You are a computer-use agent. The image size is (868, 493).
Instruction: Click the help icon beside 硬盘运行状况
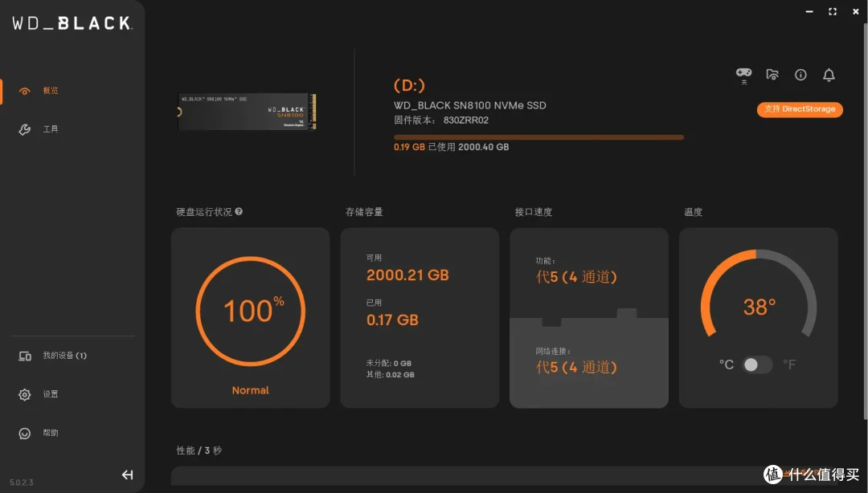(239, 211)
